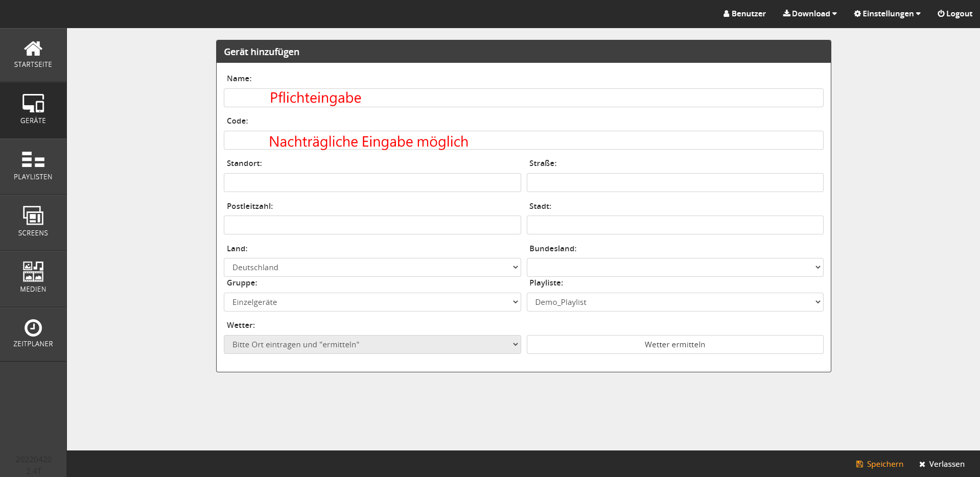The width and height of the screenshot is (980, 477).
Task: Expand the Gruppe dropdown showing Einzelgeräte
Action: [372, 302]
